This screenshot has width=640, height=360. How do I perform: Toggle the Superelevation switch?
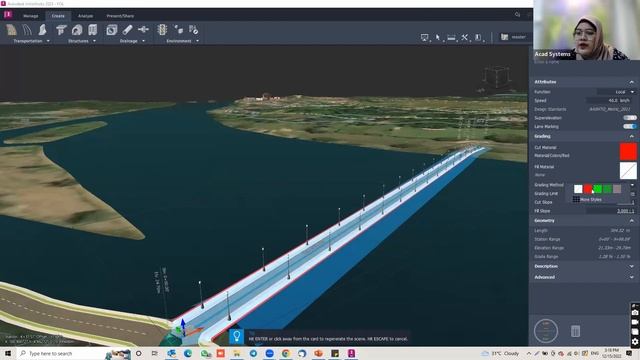click(x=629, y=118)
